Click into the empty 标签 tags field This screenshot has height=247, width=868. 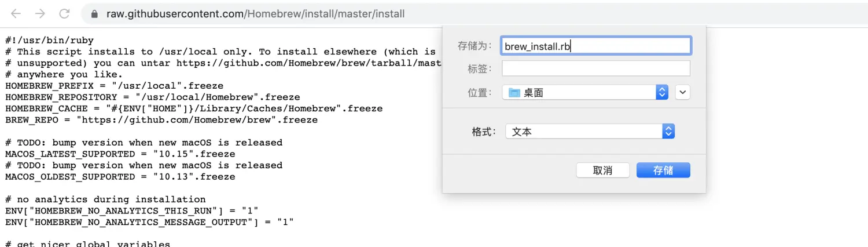coord(596,68)
